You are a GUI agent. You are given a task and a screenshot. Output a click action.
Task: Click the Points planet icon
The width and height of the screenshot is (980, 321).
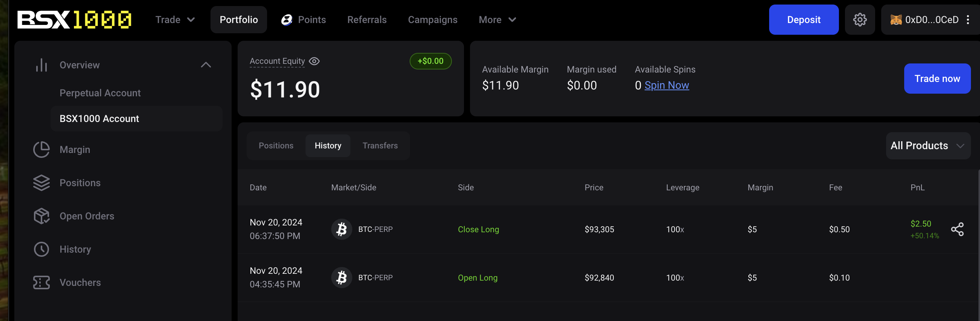click(286, 20)
